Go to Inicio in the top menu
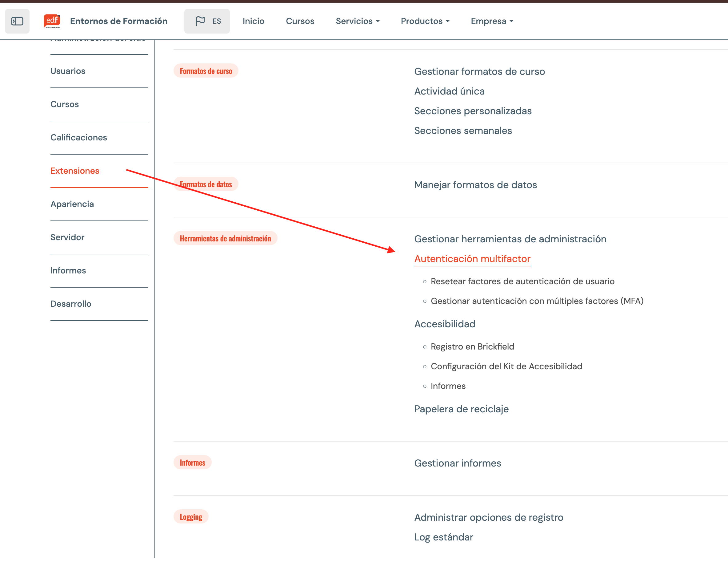Viewport: 728px width, 566px height. [x=253, y=21]
